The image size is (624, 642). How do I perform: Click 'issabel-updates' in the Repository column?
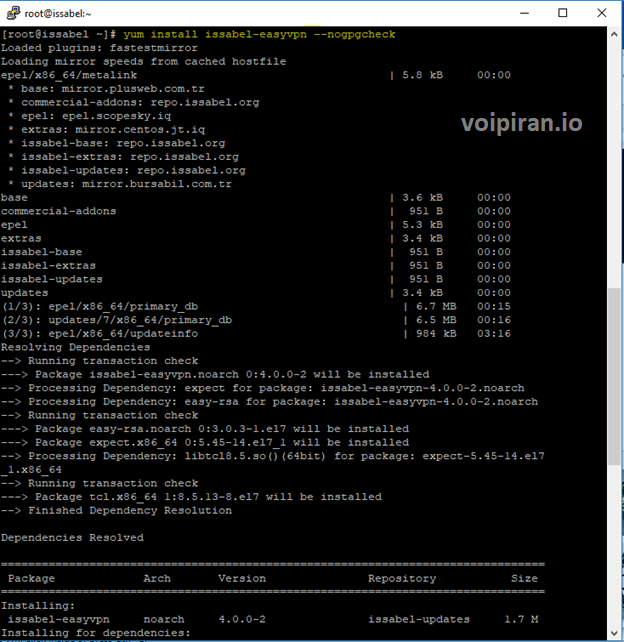[419, 619]
